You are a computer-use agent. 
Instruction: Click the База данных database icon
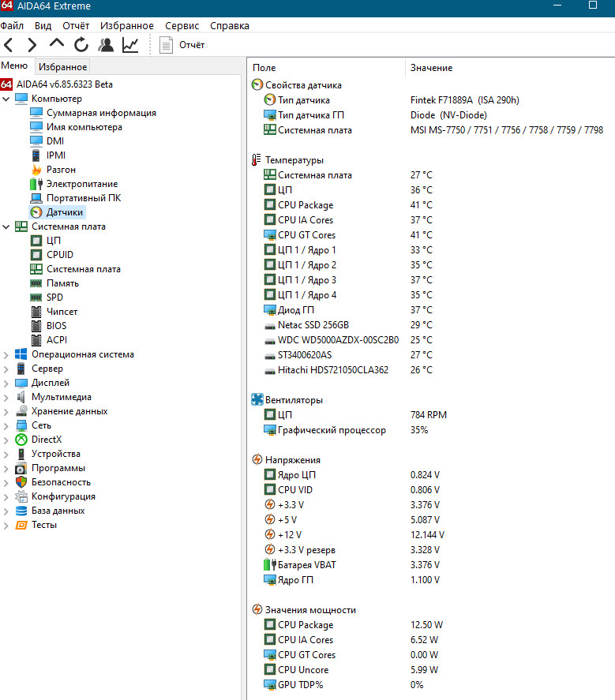coord(21,511)
